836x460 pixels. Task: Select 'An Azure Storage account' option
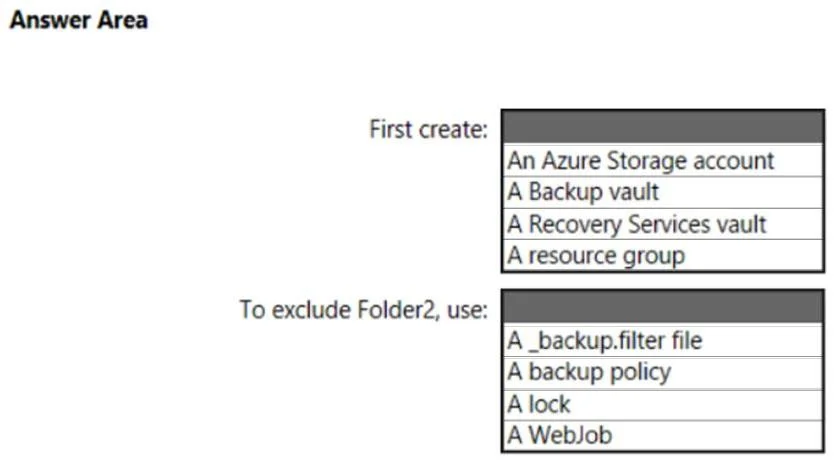click(663, 160)
